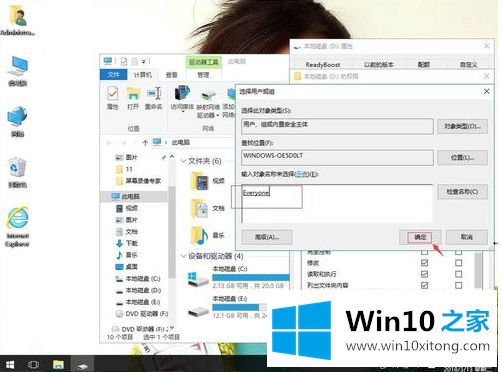Image resolution: width=502 pixels, height=372 pixels.
Task: Click 对象类型(O)... button
Action: click(462, 126)
